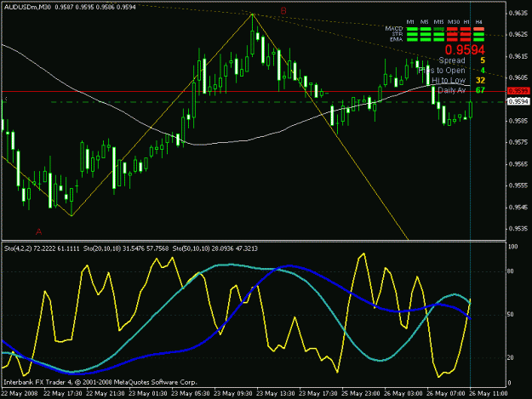Click the 80 level on stochastic scale
This screenshot has width=532, height=399.
pos(512,271)
